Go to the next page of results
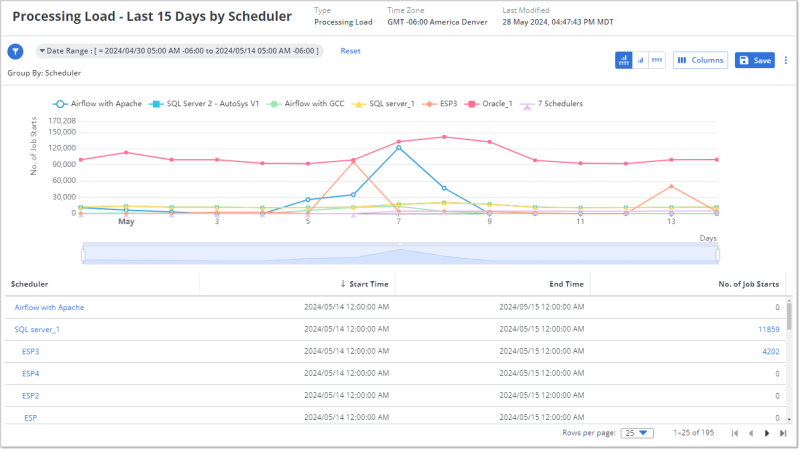Image resolution: width=800 pixels, height=450 pixels. click(x=767, y=433)
